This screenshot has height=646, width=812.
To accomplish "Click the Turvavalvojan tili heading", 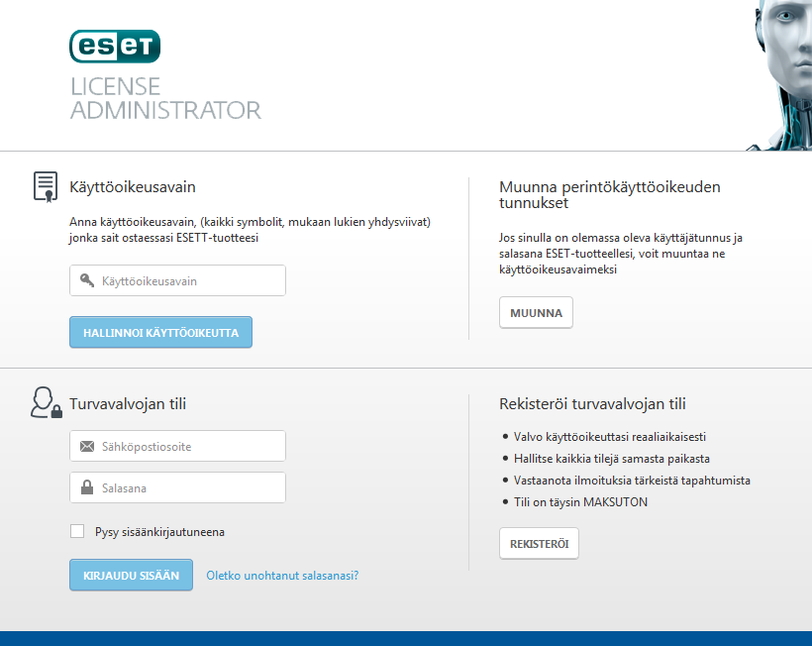I will coord(128,403).
